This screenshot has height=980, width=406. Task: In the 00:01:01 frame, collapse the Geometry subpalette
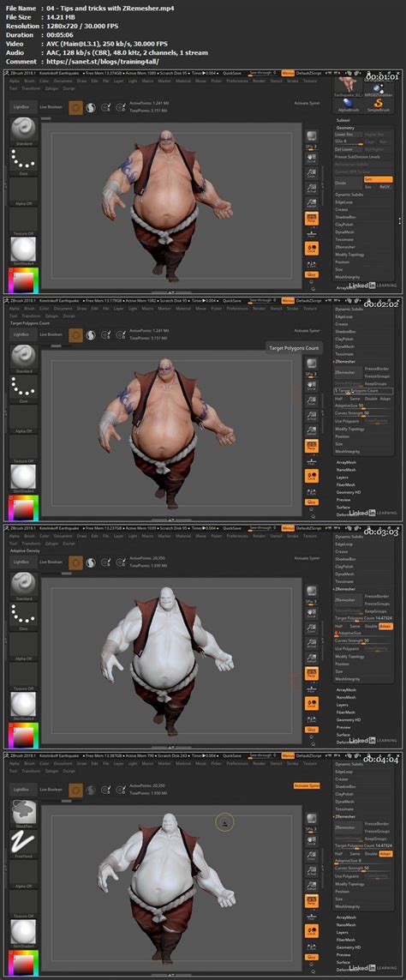point(345,128)
